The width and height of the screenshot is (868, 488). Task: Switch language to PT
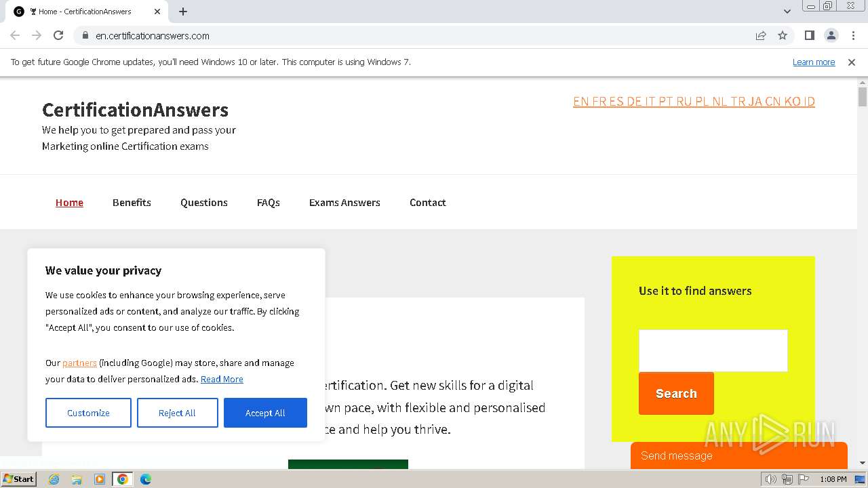pyautogui.click(x=666, y=102)
